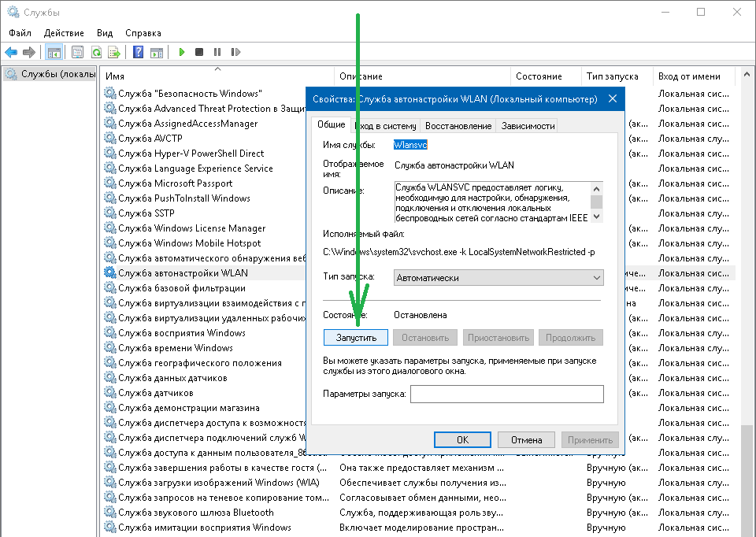756x537 pixels.
Task: Click description box scroll down arrow
Action: pyautogui.click(x=596, y=217)
